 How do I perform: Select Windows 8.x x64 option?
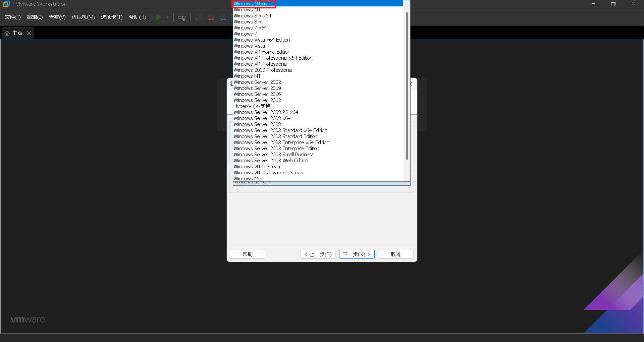318,16
